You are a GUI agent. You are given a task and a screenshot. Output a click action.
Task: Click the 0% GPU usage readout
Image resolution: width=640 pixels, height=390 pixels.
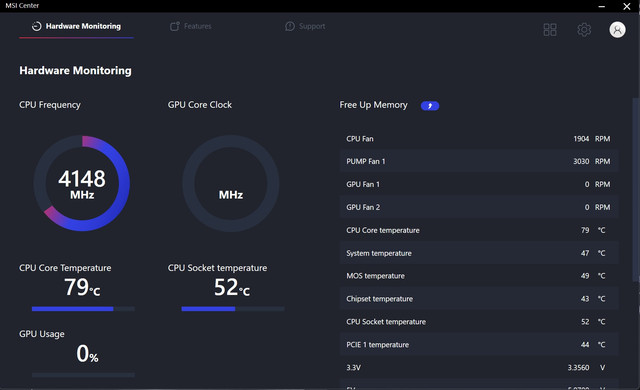coord(87,353)
